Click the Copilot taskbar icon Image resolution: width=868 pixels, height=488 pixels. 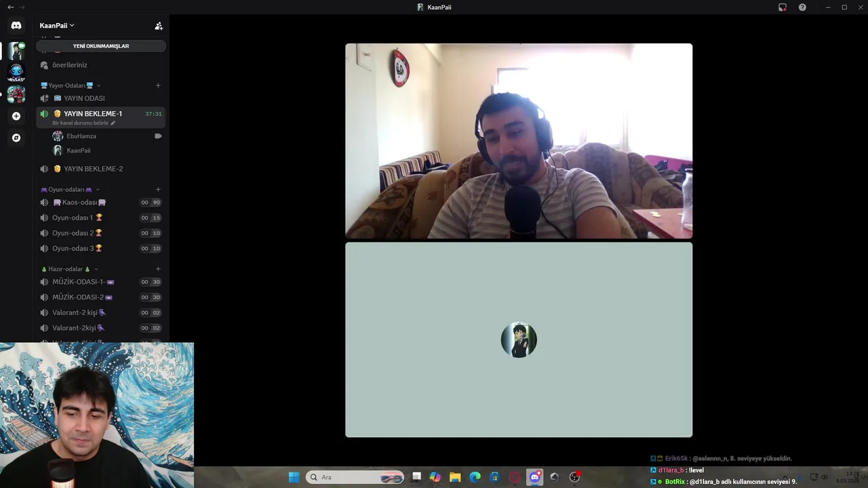(x=435, y=477)
